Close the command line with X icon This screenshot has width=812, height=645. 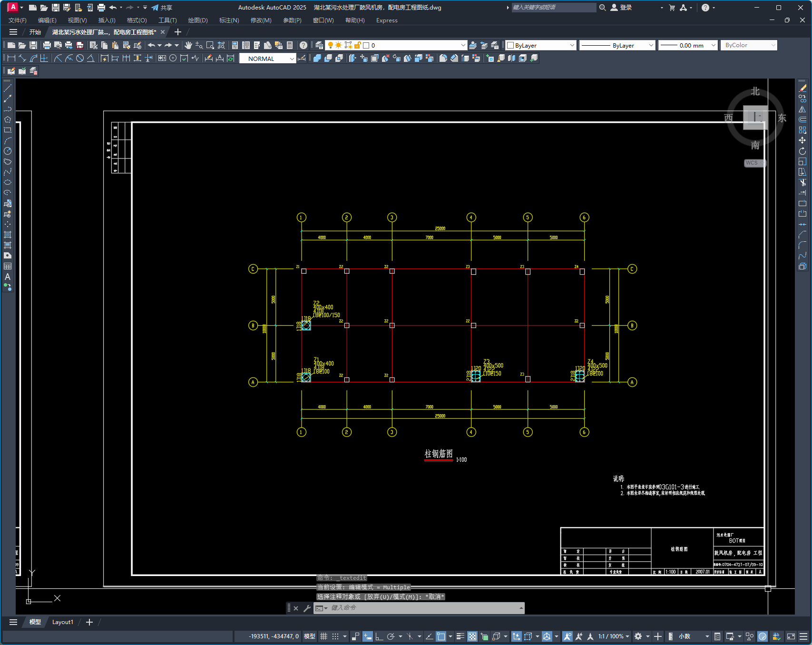[x=296, y=608]
